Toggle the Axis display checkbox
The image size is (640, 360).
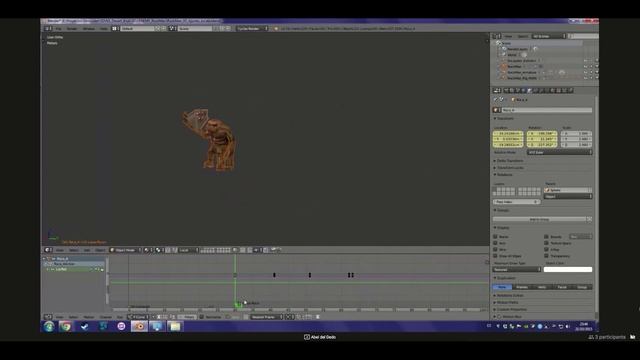(x=495, y=243)
